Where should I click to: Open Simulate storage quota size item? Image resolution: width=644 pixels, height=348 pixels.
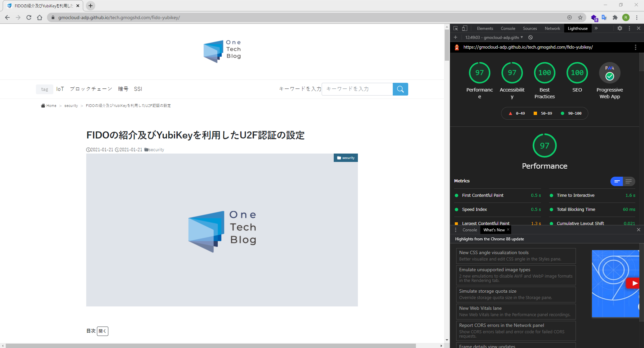tap(516, 294)
